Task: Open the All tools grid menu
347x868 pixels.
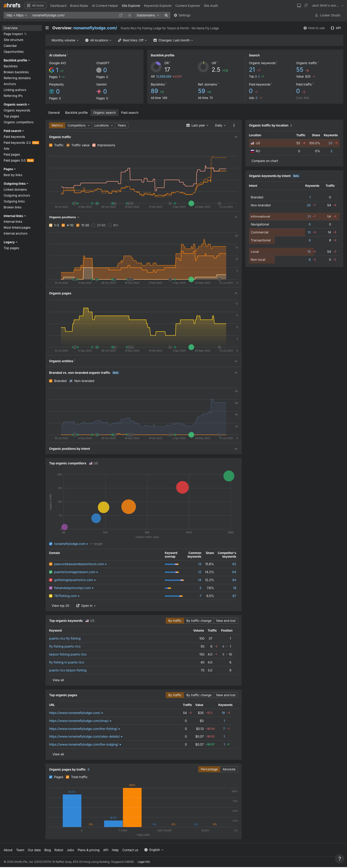Action: coord(35,5)
